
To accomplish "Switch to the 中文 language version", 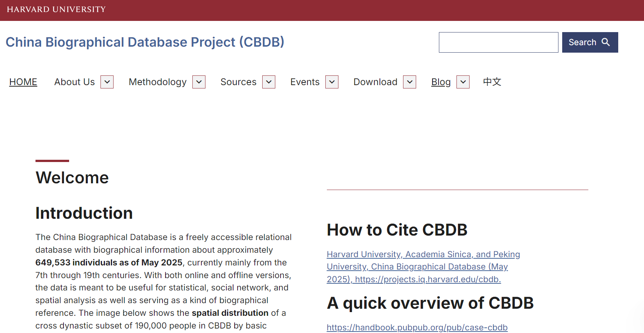I will (492, 82).
